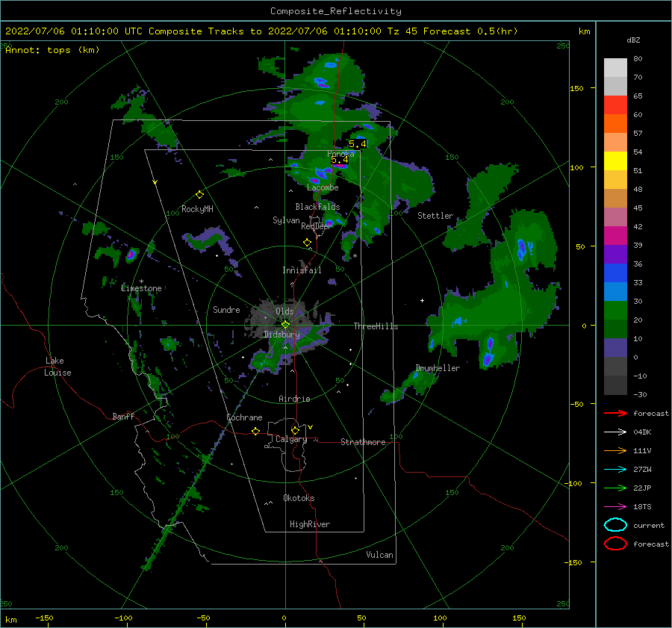Viewport: 672px width, 628px height.
Task: Click the ThreeHills city label
Action: (376, 326)
